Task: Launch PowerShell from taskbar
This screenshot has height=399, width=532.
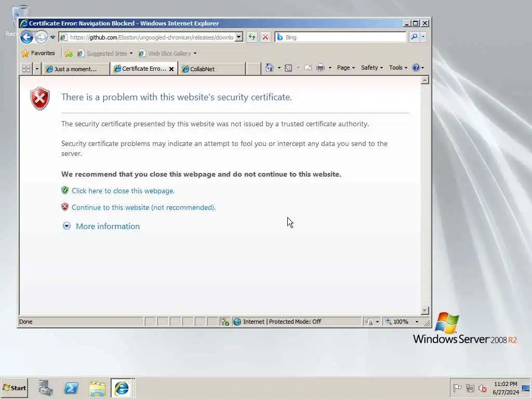Action: click(x=71, y=388)
